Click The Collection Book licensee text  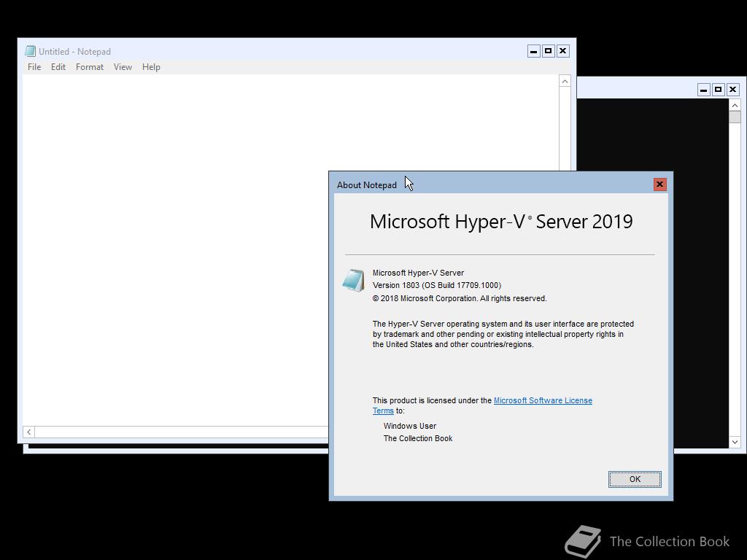pos(418,438)
